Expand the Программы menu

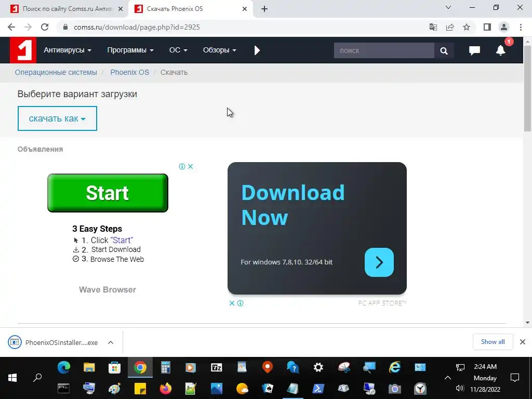point(130,50)
